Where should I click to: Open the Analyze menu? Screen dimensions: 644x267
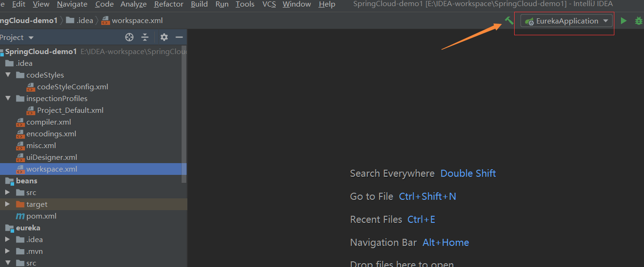[134, 4]
